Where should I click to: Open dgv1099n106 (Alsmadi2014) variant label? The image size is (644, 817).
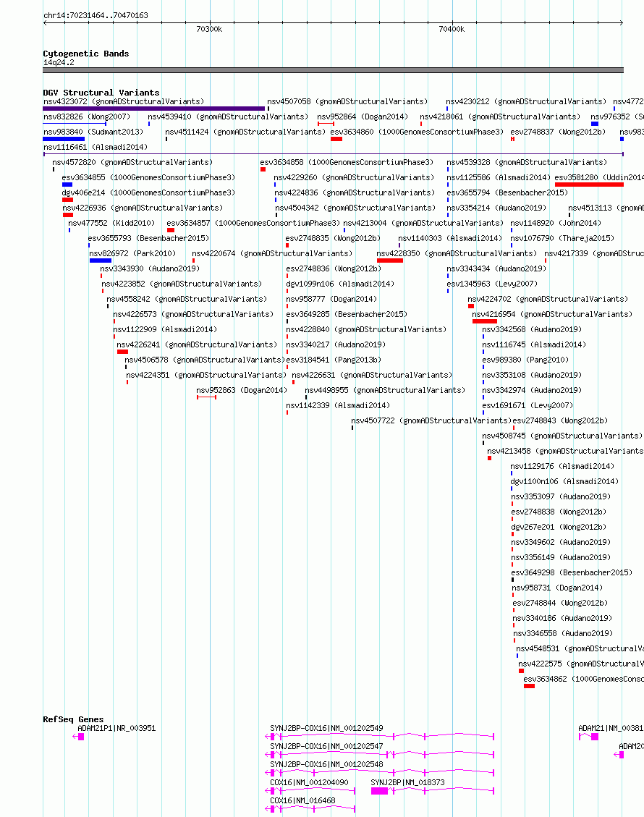(340, 284)
